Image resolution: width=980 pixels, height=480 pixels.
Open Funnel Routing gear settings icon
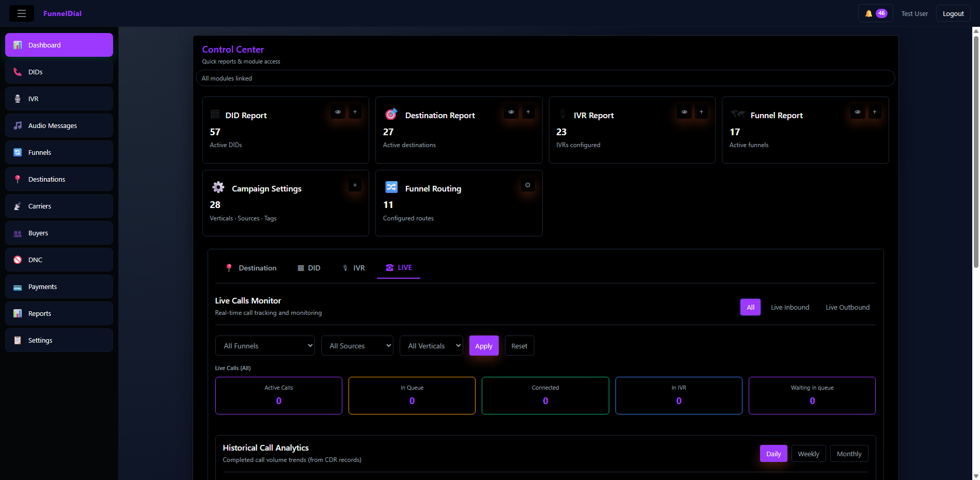[x=528, y=185]
